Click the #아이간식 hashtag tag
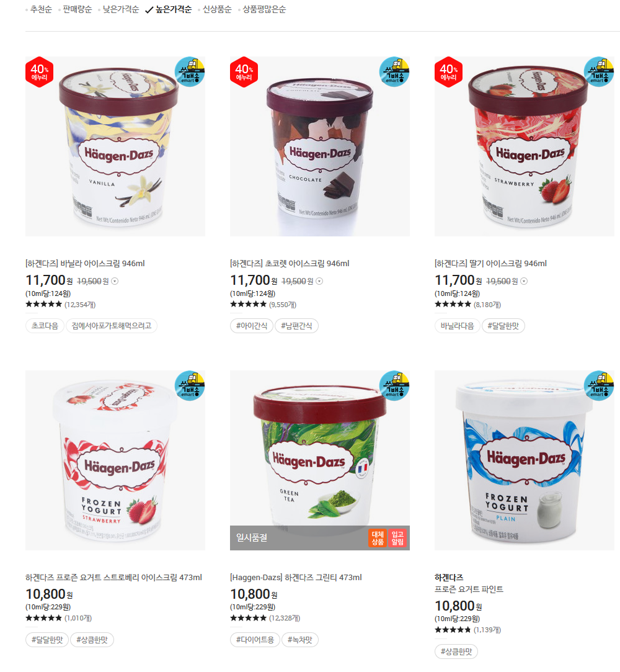 [x=252, y=326]
